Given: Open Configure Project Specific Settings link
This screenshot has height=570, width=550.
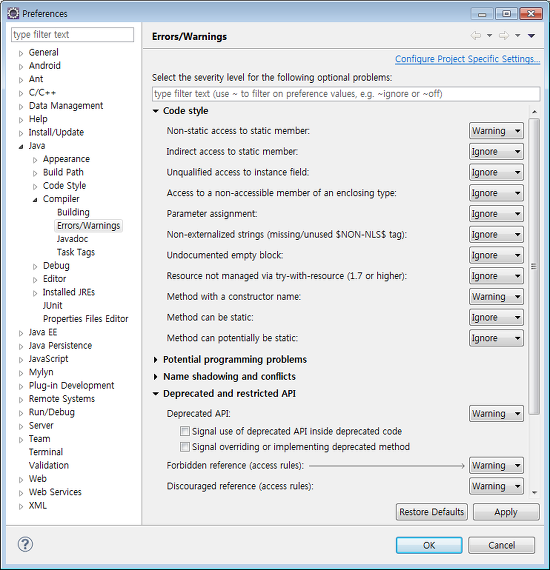Looking at the screenshot, I should tap(467, 59).
